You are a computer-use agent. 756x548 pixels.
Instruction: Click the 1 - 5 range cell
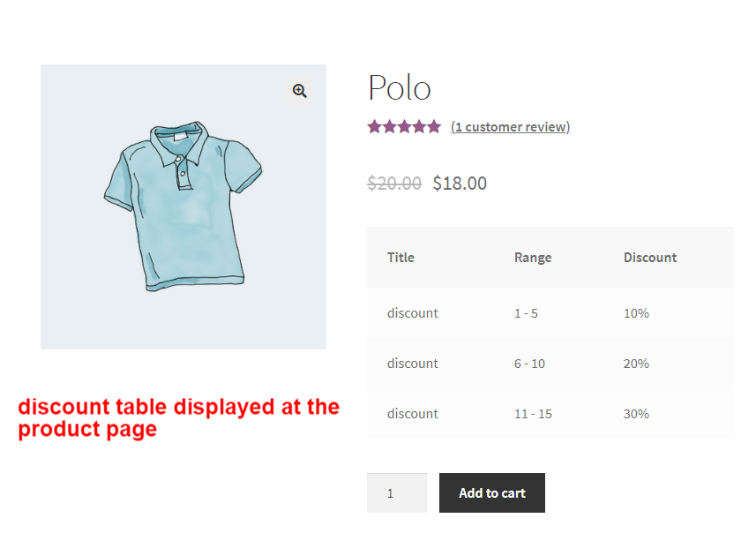(525, 312)
